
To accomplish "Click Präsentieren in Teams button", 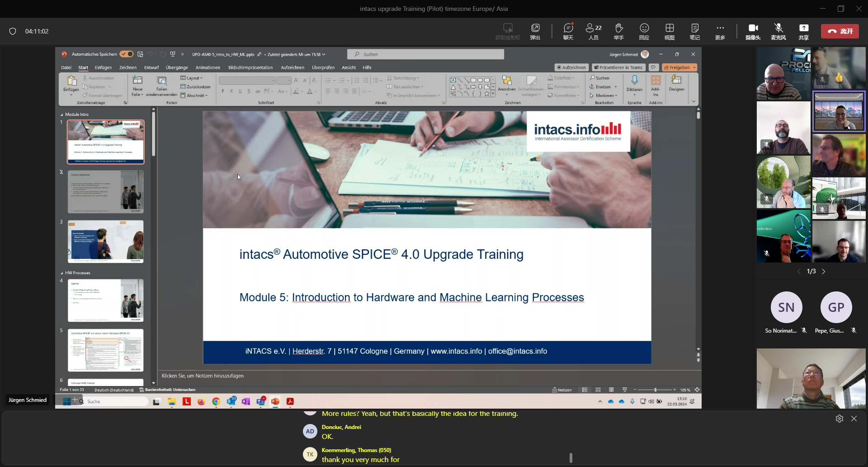I will coord(618,67).
